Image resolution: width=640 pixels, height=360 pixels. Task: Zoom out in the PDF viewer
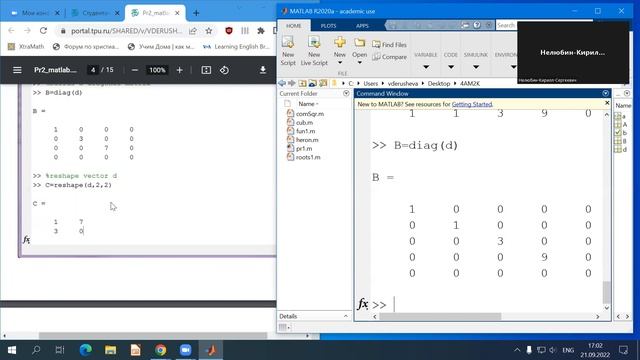[135, 70]
